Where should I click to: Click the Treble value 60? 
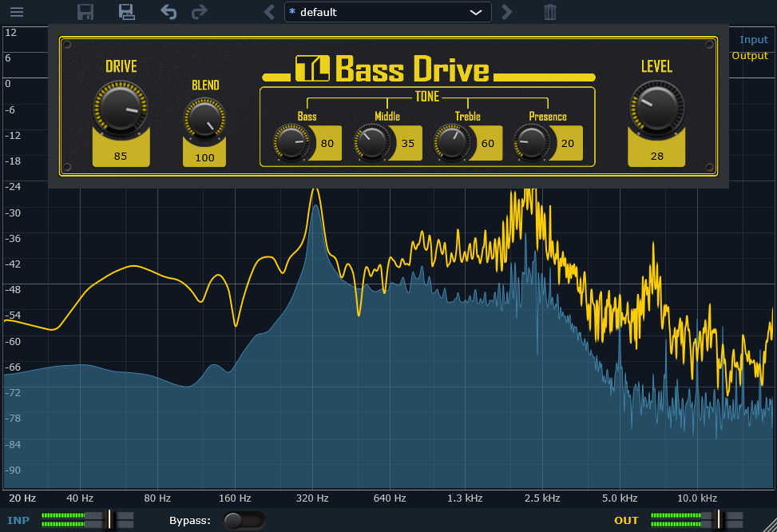[x=488, y=143]
